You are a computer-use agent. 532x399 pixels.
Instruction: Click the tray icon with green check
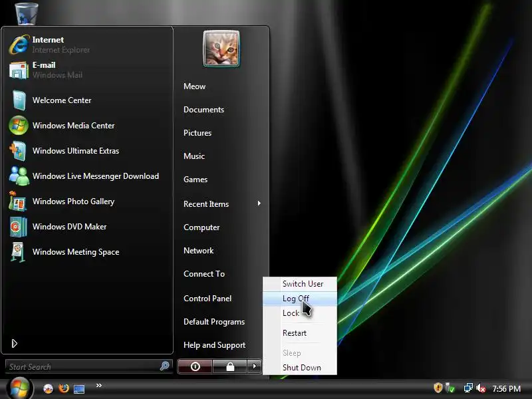pyautogui.click(x=450, y=388)
